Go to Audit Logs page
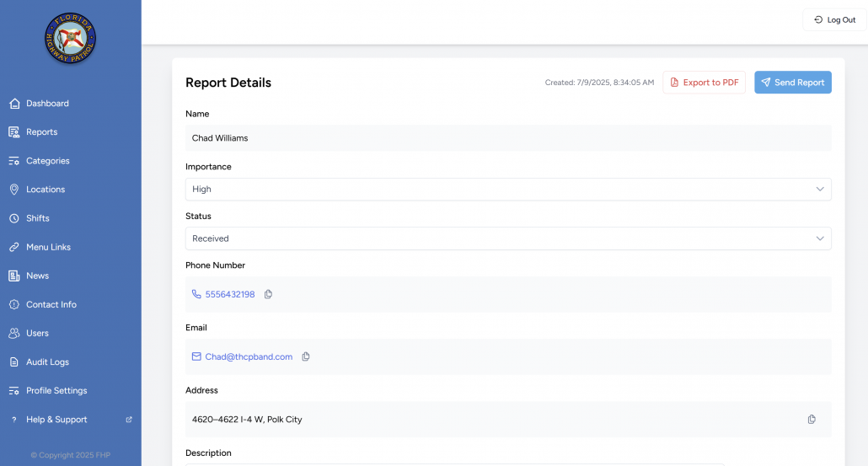The width and height of the screenshot is (868, 466). tap(47, 362)
